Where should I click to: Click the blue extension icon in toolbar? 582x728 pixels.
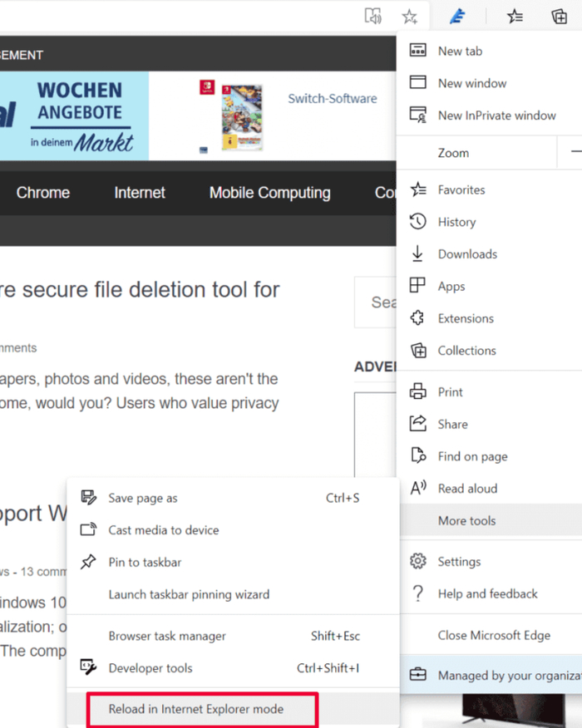pyautogui.click(x=456, y=16)
